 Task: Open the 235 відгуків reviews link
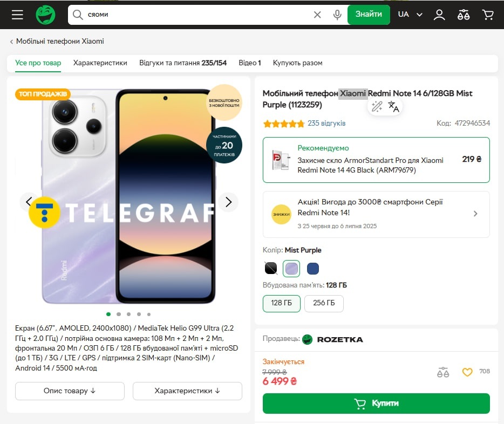coord(326,124)
